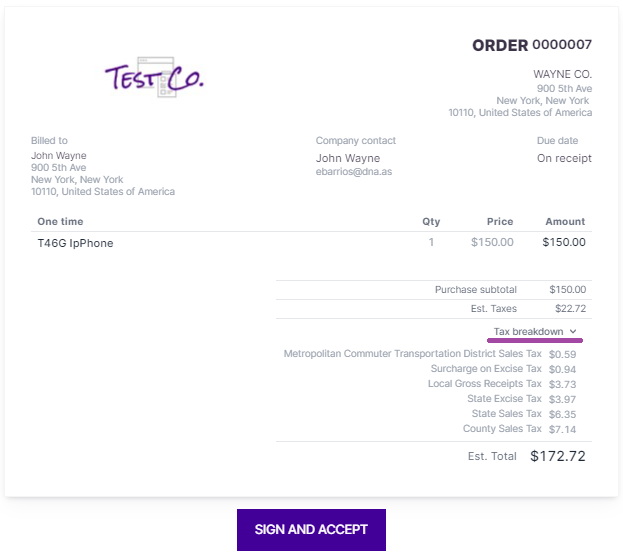Click the Metropolitan Commuter Transportation District tax line
Screen dimensions: 623x556
pos(412,354)
